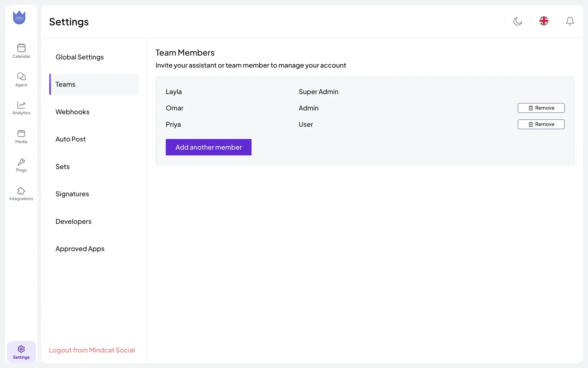
Task: Click Add another member button
Action: pyautogui.click(x=209, y=147)
